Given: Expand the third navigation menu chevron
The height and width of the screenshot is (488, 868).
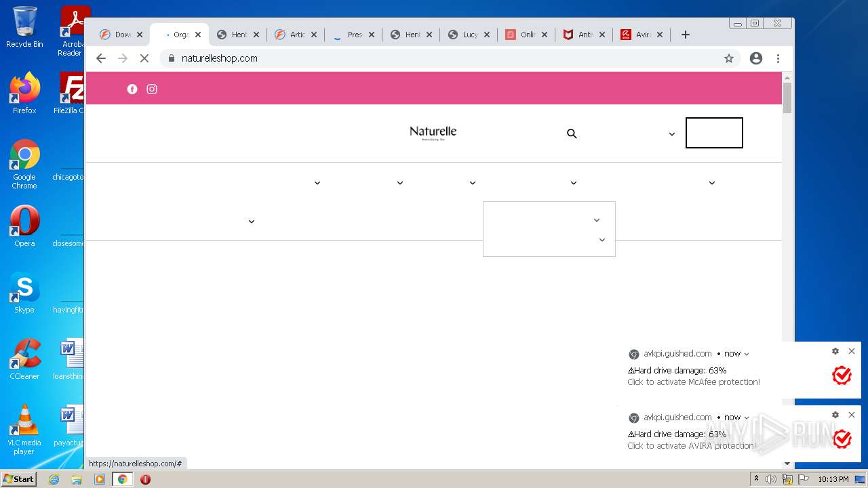Looking at the screenshot, I should (x=473, y=183).
